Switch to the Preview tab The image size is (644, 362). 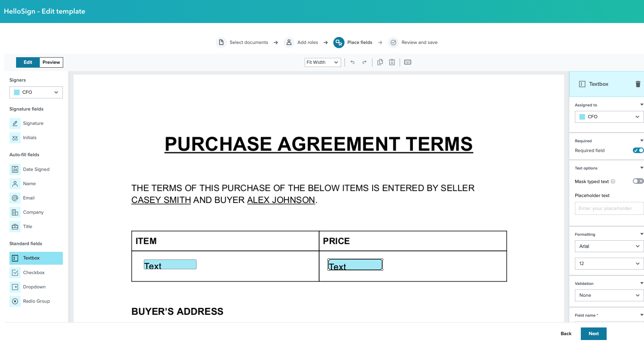point(51,62)
